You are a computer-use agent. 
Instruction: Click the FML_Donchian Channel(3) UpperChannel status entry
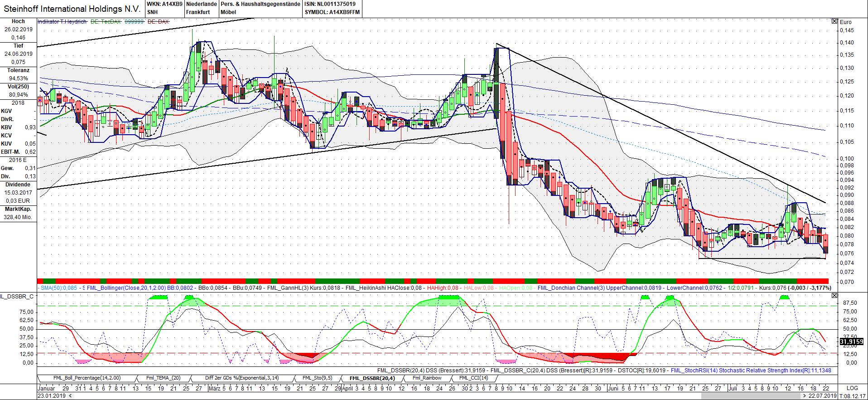click(600, 288)
